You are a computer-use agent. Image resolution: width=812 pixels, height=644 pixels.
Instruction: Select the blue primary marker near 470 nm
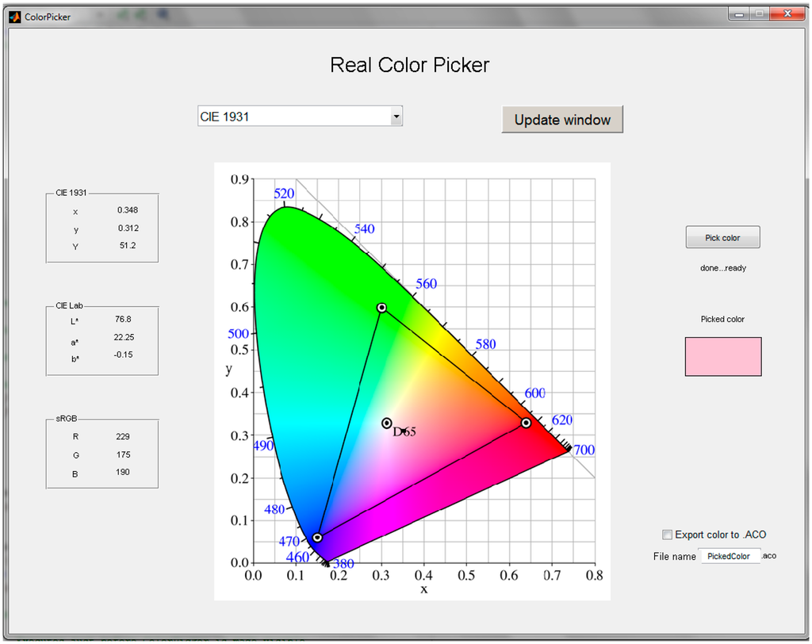[318, 538]
